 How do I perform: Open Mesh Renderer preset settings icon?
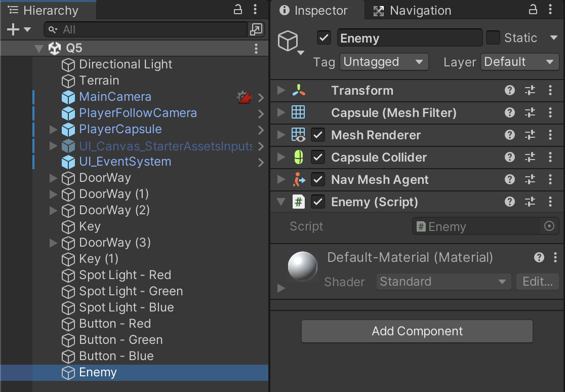click(x=530, y=135)
